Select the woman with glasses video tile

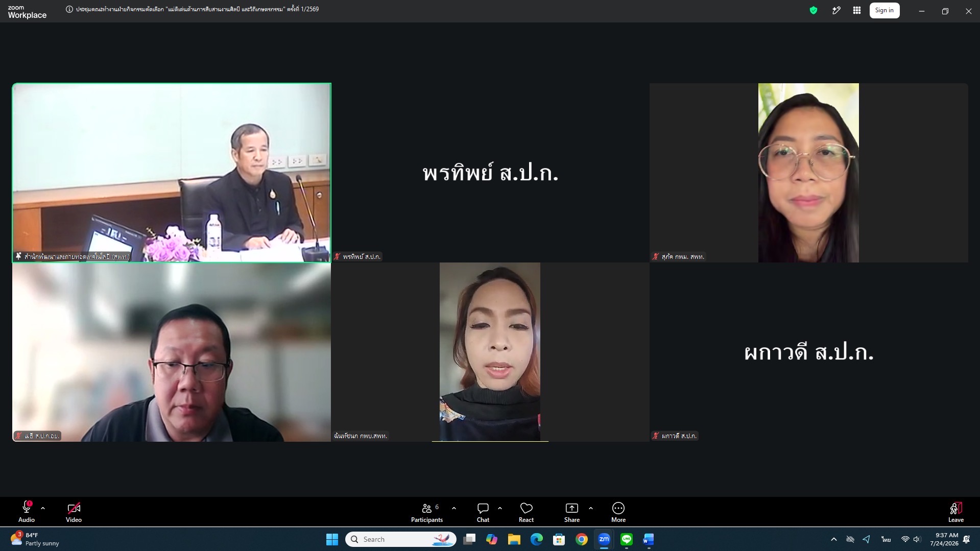[x=808, y=173]
